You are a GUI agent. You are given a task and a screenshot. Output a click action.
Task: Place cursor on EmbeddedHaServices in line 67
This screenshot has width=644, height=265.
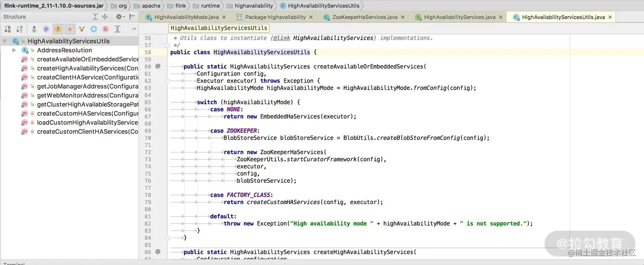(290, 116)
